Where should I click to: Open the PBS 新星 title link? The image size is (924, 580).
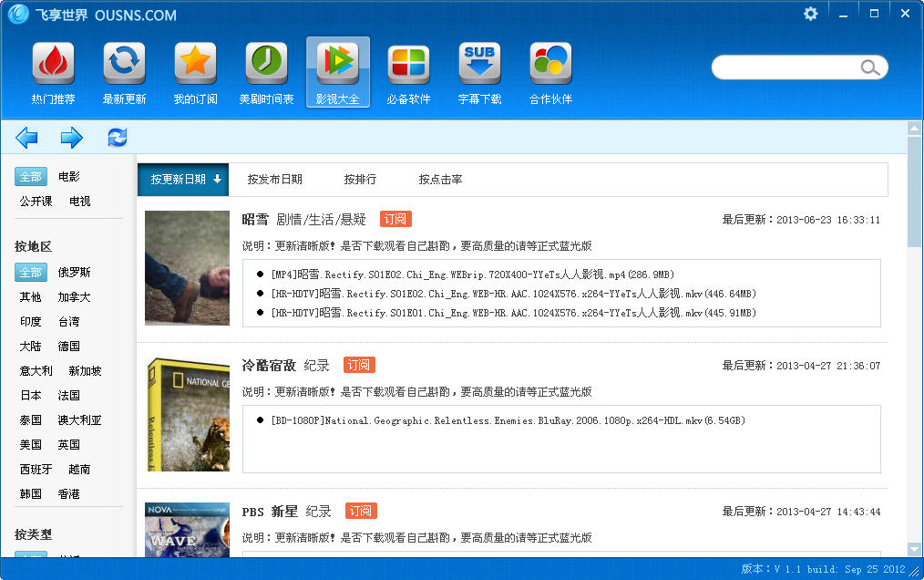(270, 512)
